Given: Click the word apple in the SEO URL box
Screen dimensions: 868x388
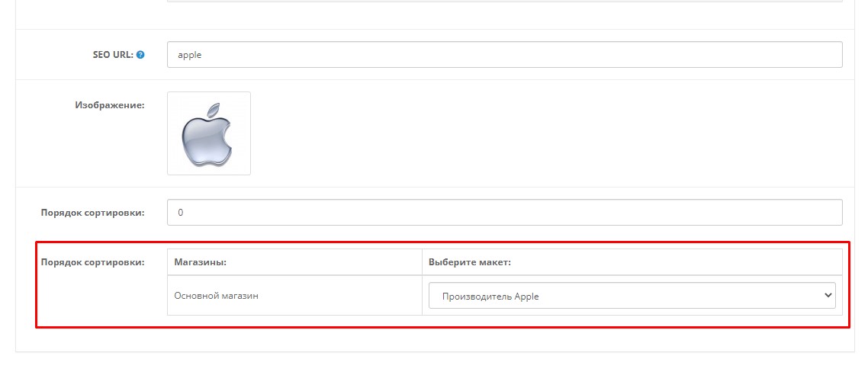Looking at the screenshot, I should coord(190,56).
